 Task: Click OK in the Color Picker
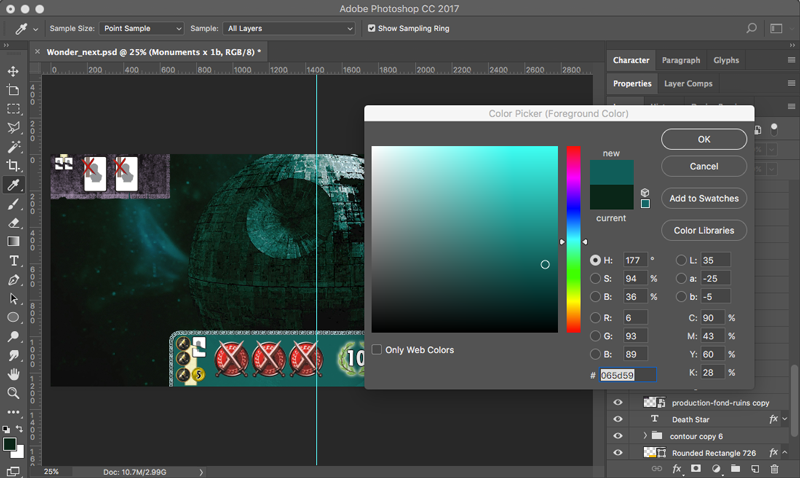(x=704, y=139)
